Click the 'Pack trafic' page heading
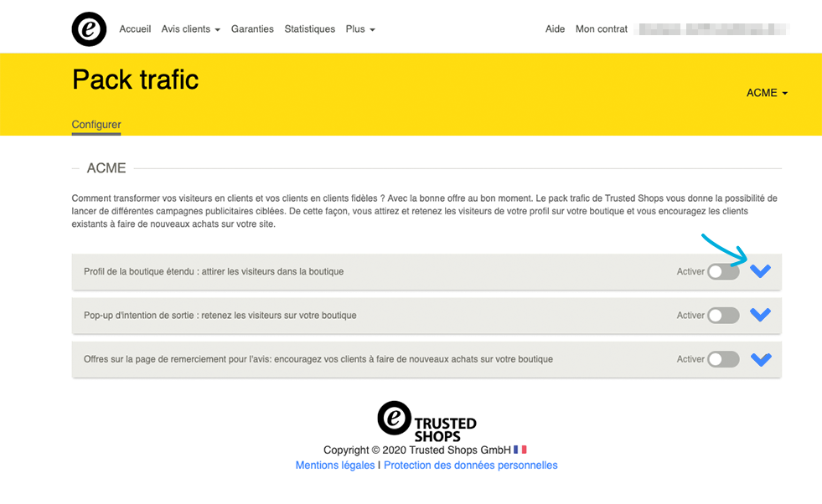822x504 pixels. click(x=135, y=80)
